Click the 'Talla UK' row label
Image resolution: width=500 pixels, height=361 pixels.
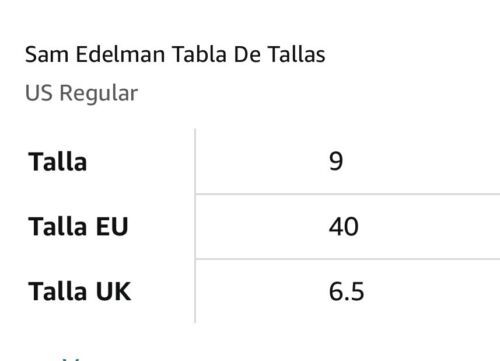click(80, 292)
